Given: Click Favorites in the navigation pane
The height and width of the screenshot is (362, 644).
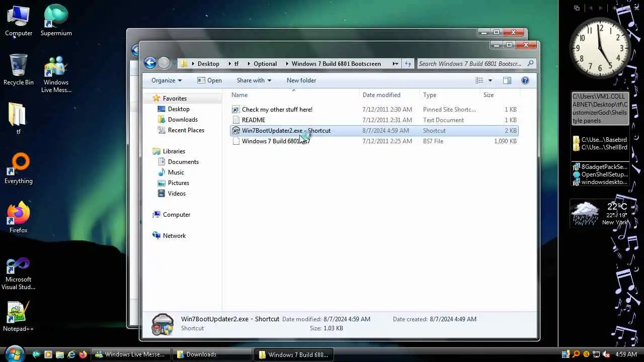Looking at the screenshot, I should (175, 99).
